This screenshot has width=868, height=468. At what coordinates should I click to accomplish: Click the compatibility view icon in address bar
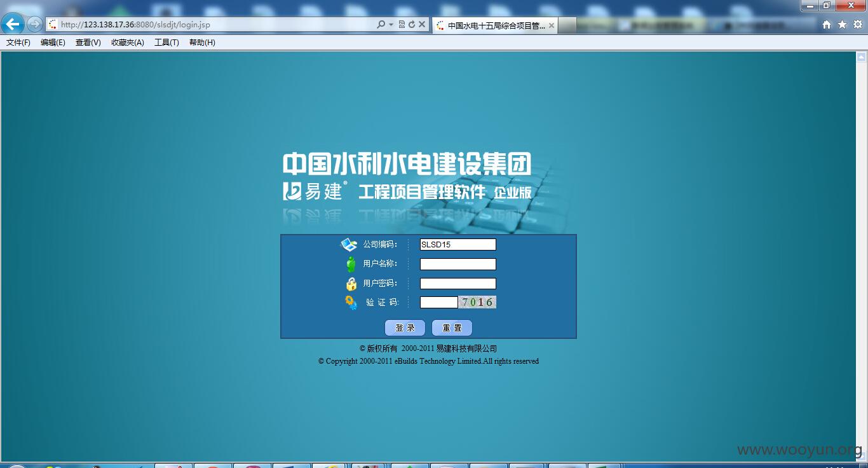(x=402, y=25)
